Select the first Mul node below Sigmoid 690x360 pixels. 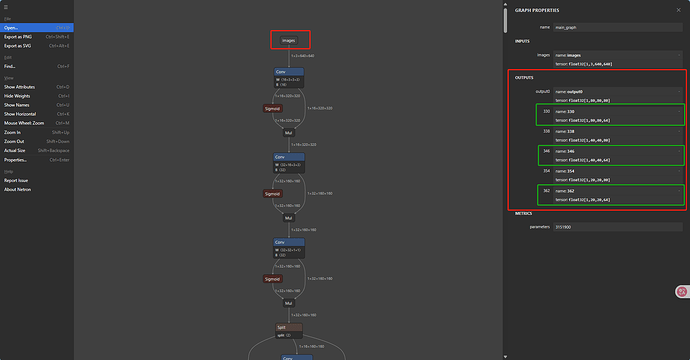tap(288, 132)
